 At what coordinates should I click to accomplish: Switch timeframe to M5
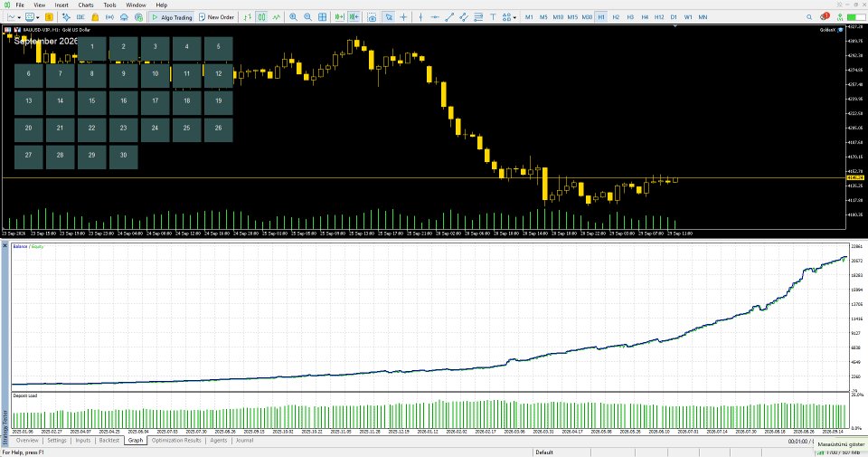[x=543, y=17]
